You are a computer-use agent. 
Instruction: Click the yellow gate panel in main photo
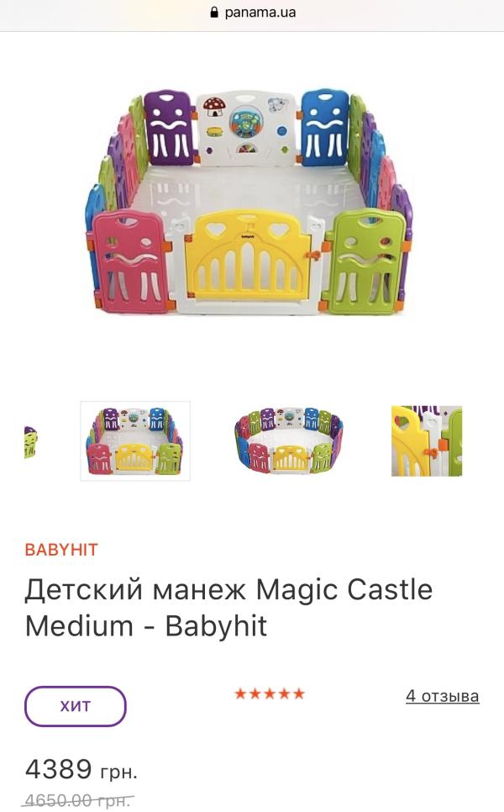[x=249, y=259]
